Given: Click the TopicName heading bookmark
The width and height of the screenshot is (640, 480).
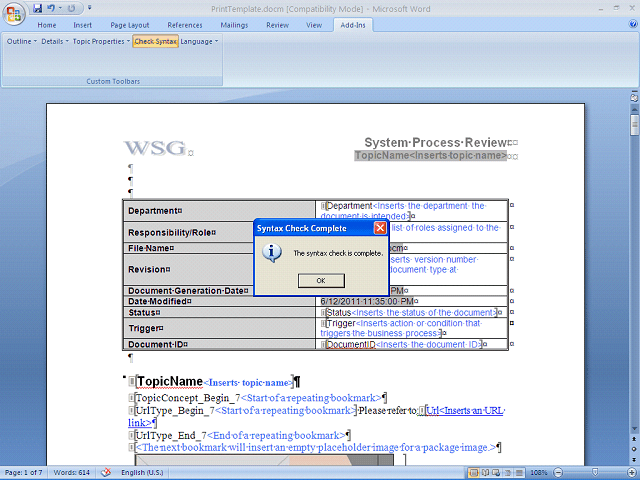Looking at the screenshot, I should coord(170,381).
